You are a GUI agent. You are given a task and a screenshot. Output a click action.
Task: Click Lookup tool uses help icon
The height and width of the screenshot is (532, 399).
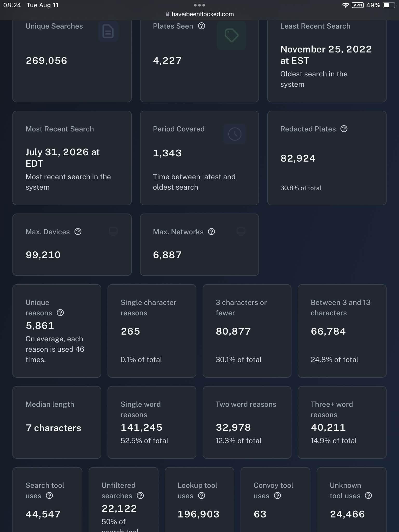[202, 496]
